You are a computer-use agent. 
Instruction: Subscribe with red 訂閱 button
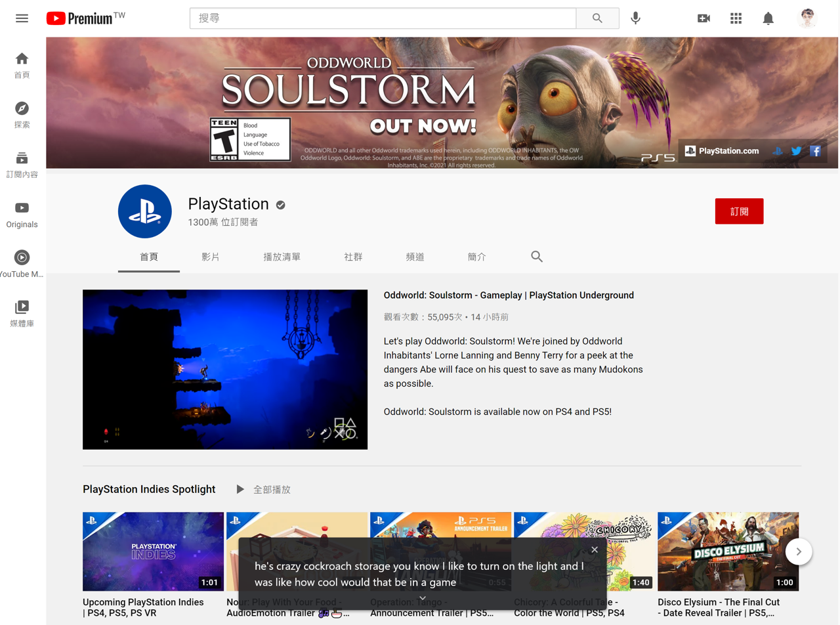point(739,211)
